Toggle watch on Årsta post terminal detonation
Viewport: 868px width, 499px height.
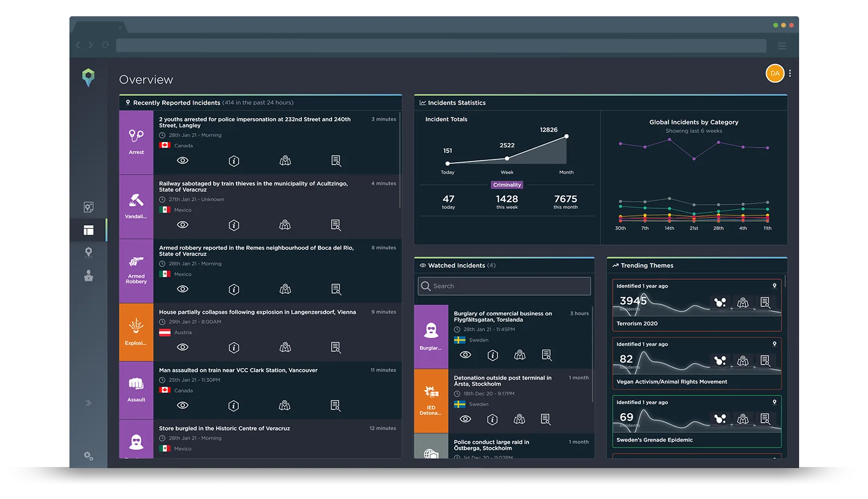(x=465, y=419)
